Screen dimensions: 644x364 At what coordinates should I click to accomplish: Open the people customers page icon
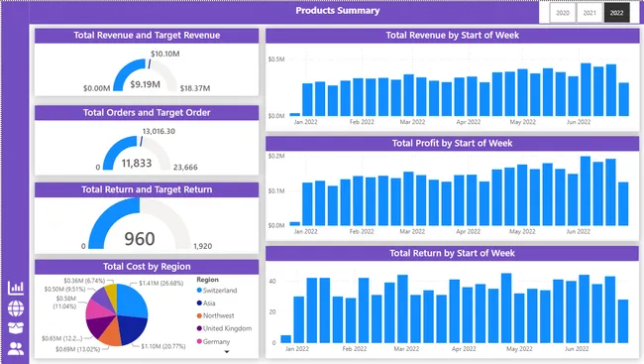tap(16, 348)
